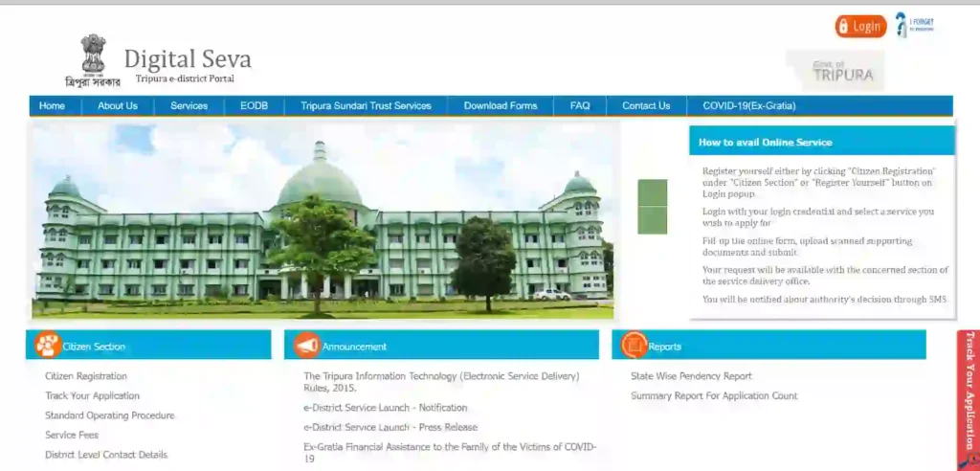Click the Citizen Section panel header
The height and width of the screenshot is (471, 980).
coord(148,346)
